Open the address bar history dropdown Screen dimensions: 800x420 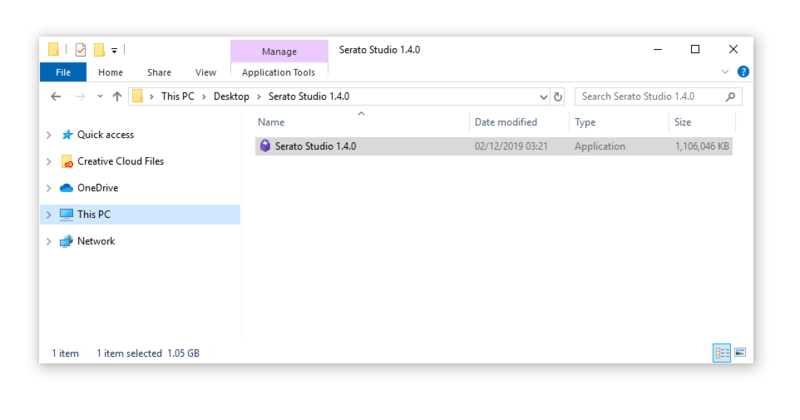click(x=543, y=97)
